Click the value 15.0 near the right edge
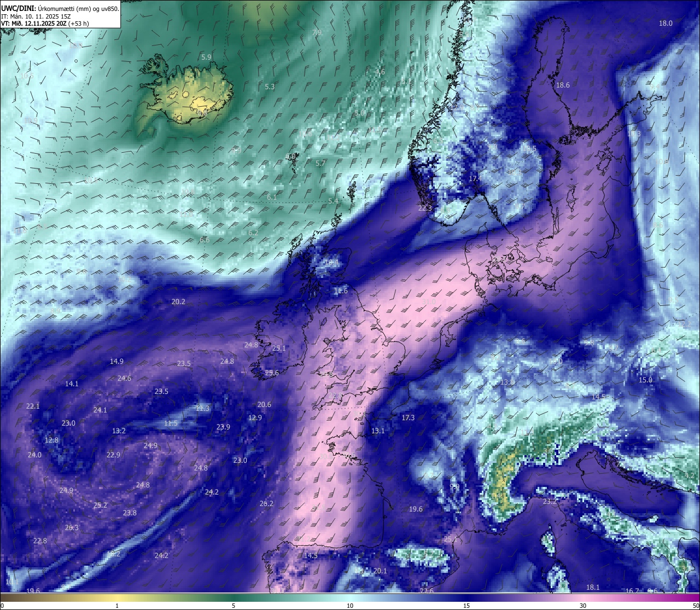 click(x=646, y=380)
